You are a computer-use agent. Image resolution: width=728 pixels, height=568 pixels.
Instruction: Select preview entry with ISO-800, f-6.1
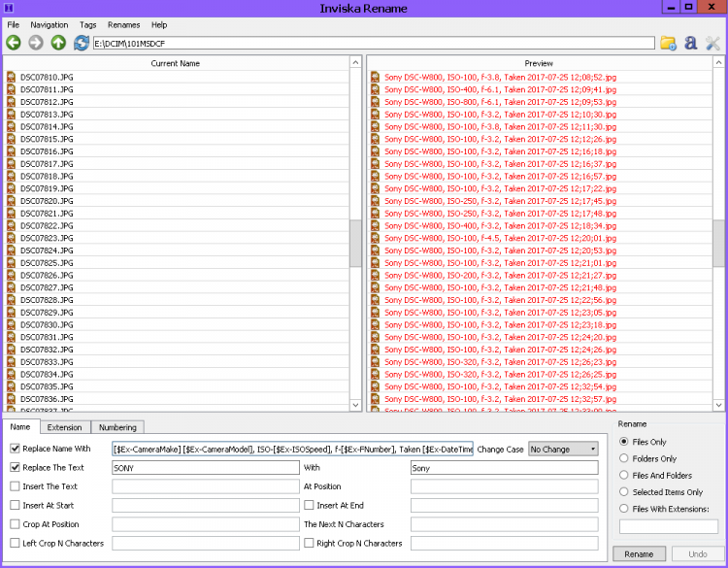coord(540,102)
